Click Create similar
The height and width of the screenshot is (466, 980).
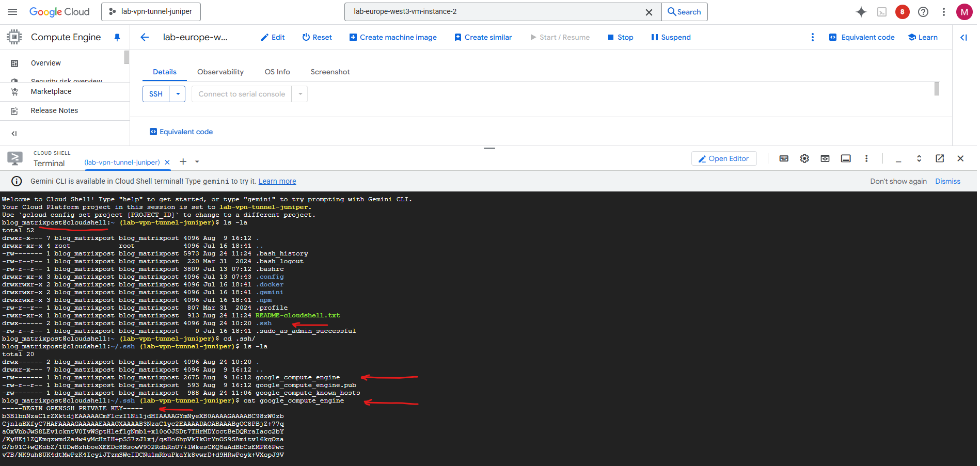click(483, 37)
